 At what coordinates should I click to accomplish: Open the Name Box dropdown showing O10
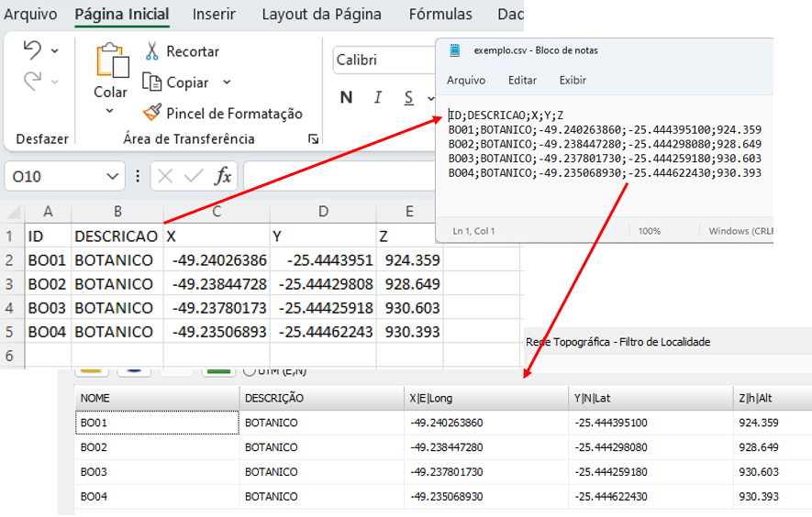coord(112,177)
